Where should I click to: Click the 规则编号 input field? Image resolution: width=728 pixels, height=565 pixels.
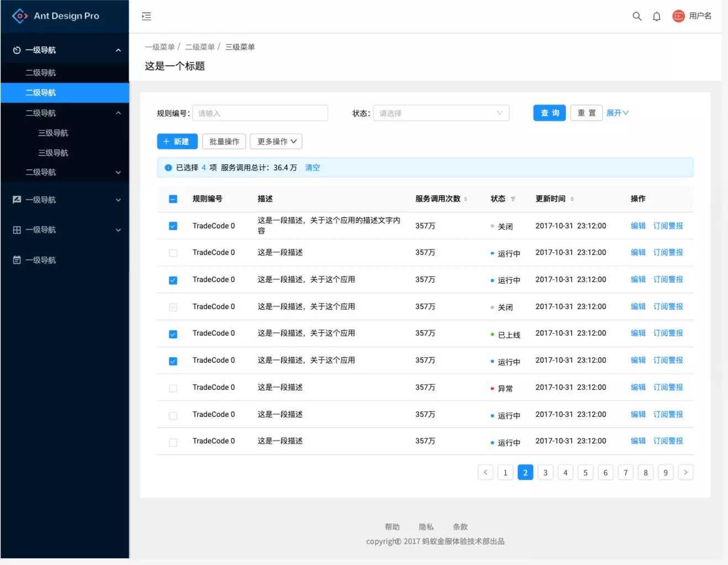pos(260,113)
